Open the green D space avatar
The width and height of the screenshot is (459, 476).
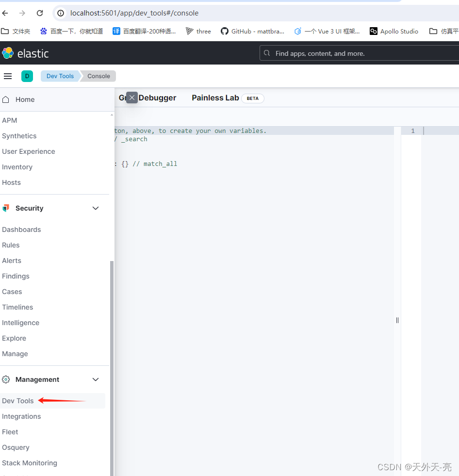click(x=27, y=76)
